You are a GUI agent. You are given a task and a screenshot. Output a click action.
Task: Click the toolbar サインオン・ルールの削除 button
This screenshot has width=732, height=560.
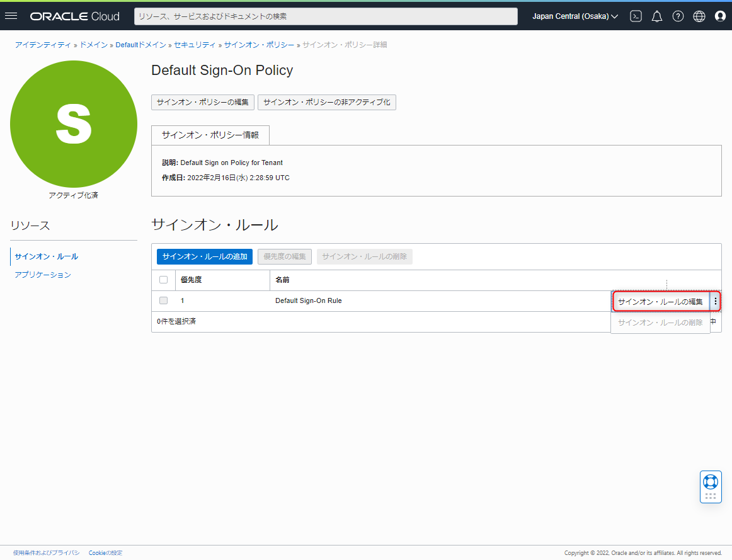[x=365, y=256]
